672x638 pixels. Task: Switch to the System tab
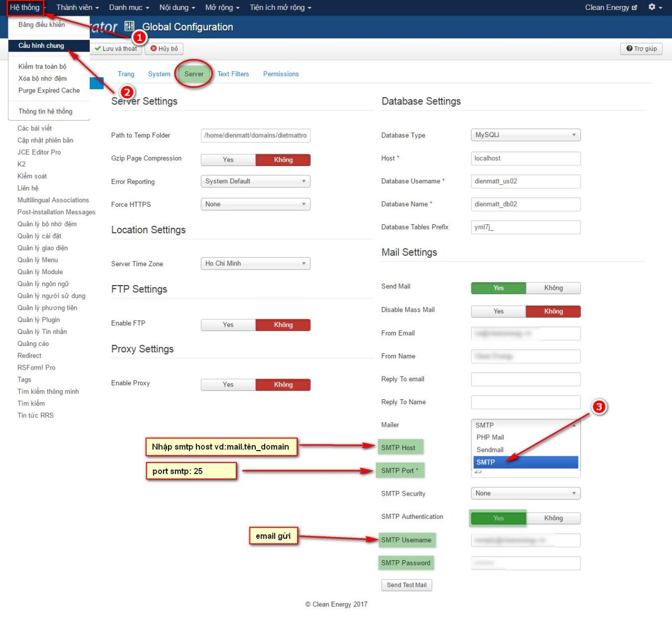pyautogui.click(x=159, y=74)
